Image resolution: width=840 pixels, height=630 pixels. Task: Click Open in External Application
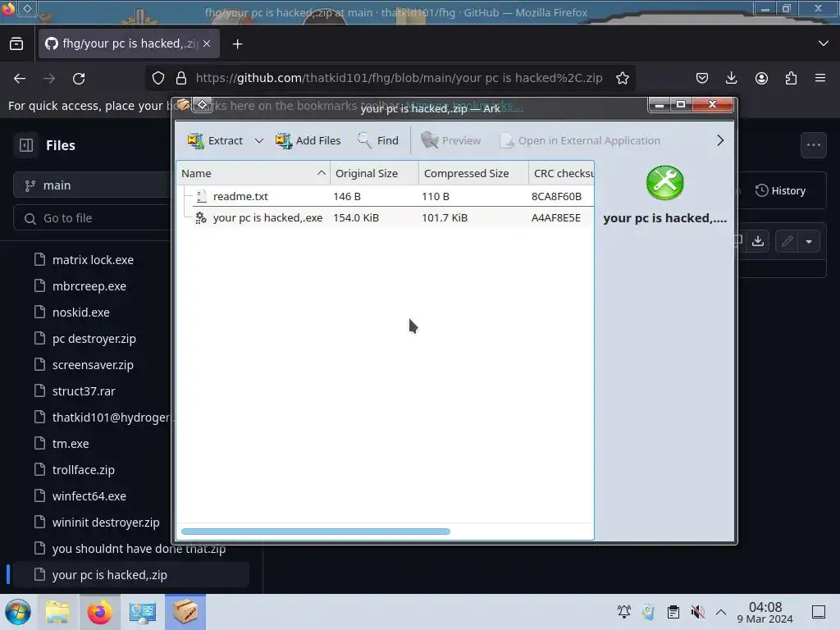[x=580, y=140]
